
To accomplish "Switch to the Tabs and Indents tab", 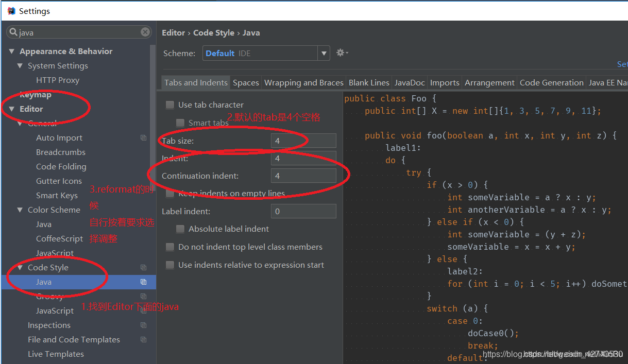I will [x=196, y=82].
